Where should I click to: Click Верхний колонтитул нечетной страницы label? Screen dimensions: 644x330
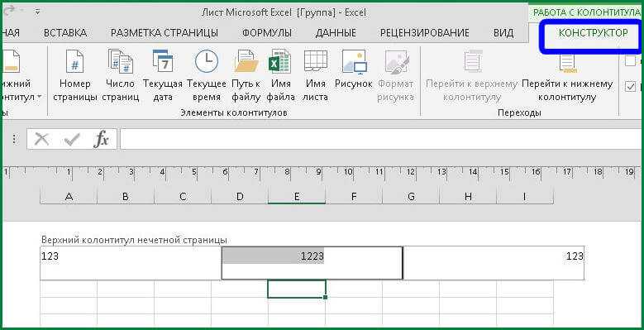pyautogui.click(x=134, y=239)
